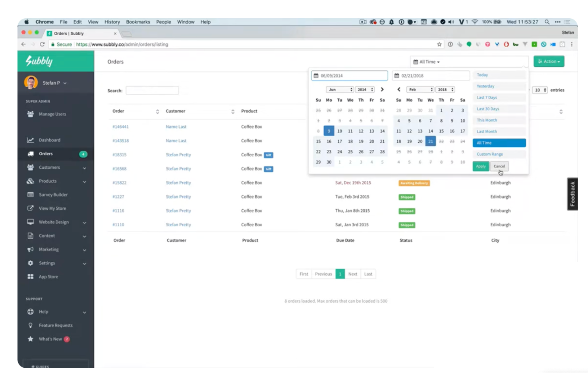The height and width of the screenshot is (392, 588).
Task: Select the This Month date preset
Action: (x=486, y=120)
